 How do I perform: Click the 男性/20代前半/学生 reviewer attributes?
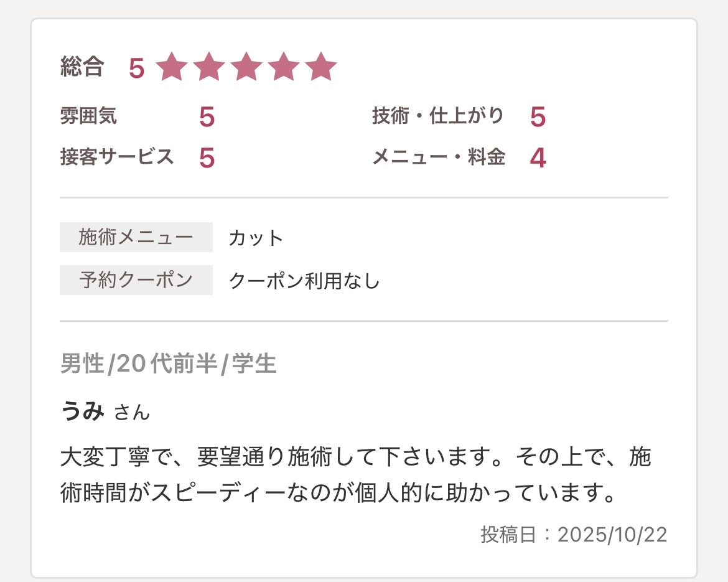point(168,364)
